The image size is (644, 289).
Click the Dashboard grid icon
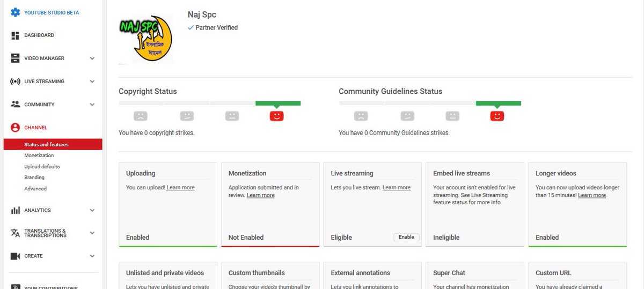(x=15, y=35)
